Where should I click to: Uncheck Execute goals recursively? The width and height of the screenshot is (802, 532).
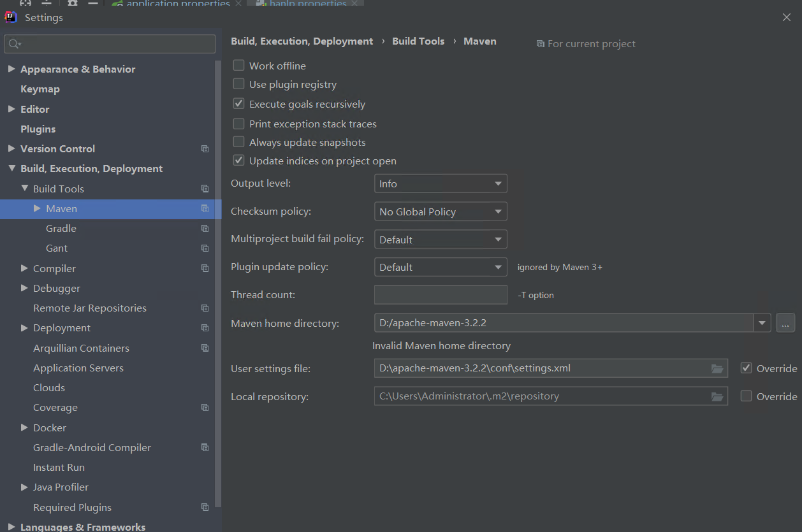pyautogui.click(x=239, y=103)
